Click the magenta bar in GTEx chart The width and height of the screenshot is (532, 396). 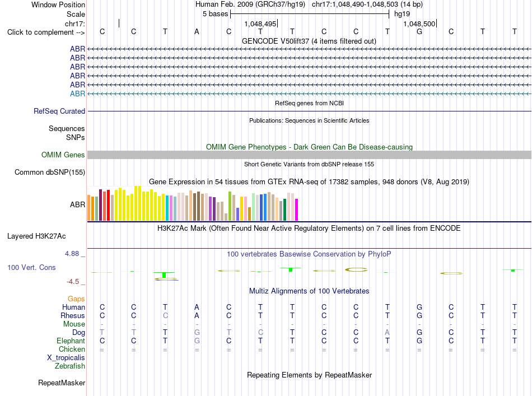[x=297, y=210]
